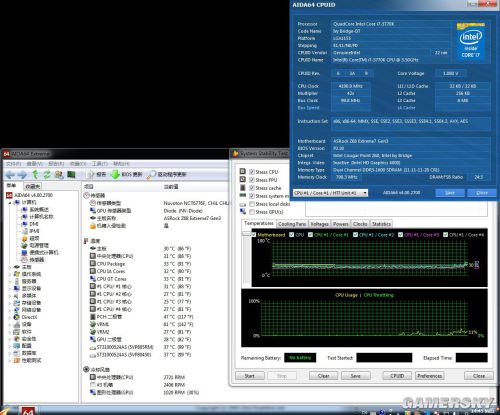Enable the Stress local disks checkbox
This screenshot has height=415, width=500.
252,204
